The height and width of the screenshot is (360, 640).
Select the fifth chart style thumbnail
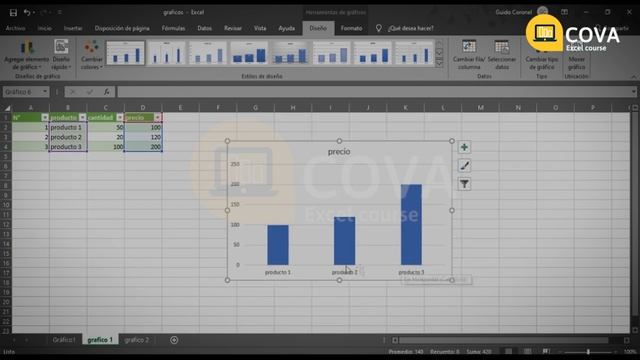[x=290, y=53]
